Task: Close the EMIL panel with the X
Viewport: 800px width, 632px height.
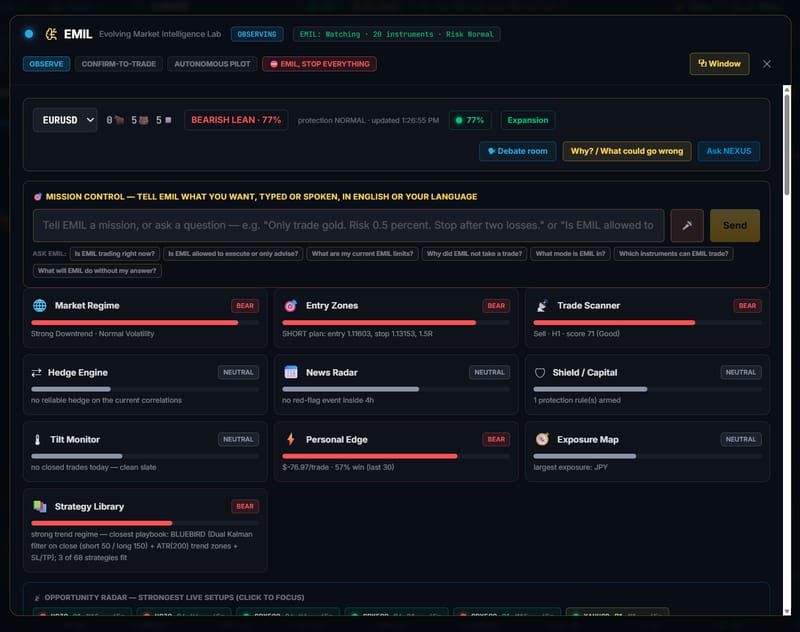Action: [766, 64]
